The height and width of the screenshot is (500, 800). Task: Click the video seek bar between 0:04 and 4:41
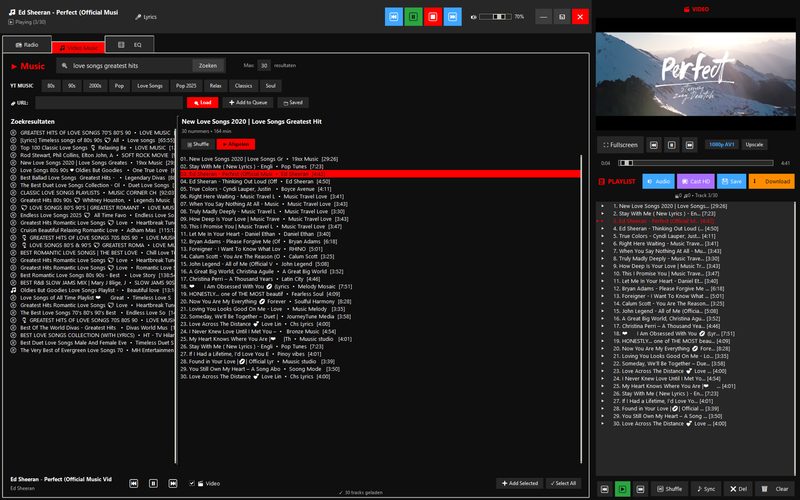696,163
